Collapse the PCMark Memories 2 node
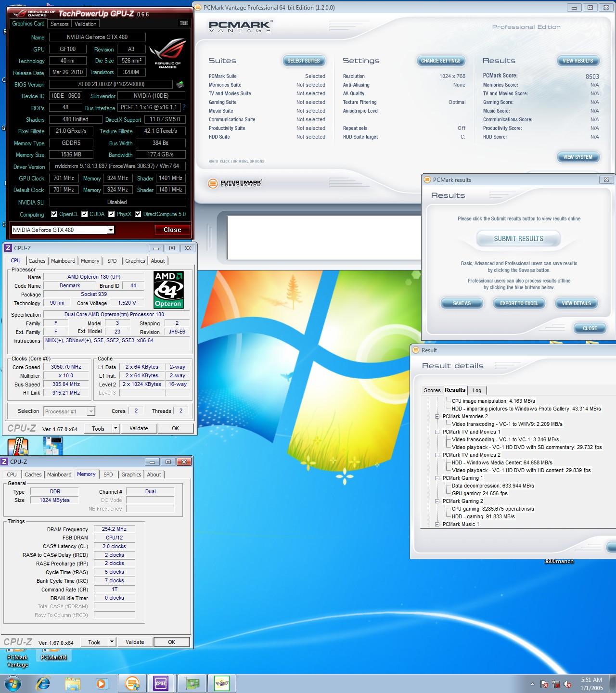 click(437, 416)
